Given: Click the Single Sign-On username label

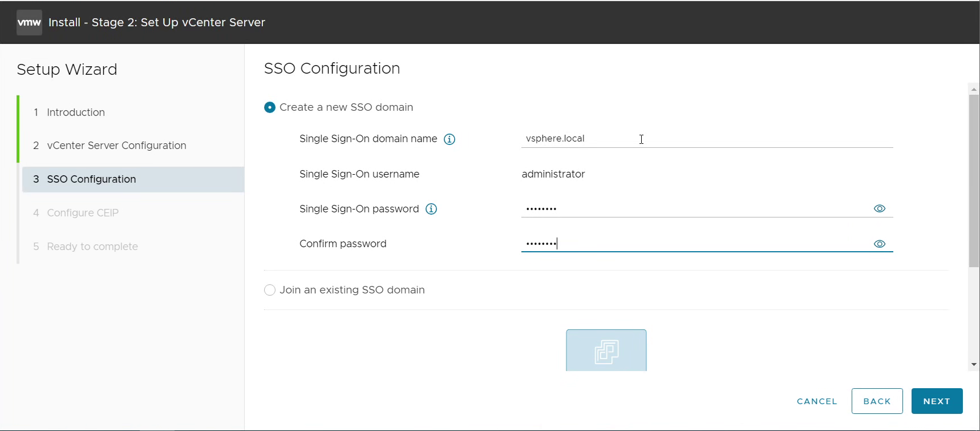Looking at the screenshot, I should click(x=359, y=174).
